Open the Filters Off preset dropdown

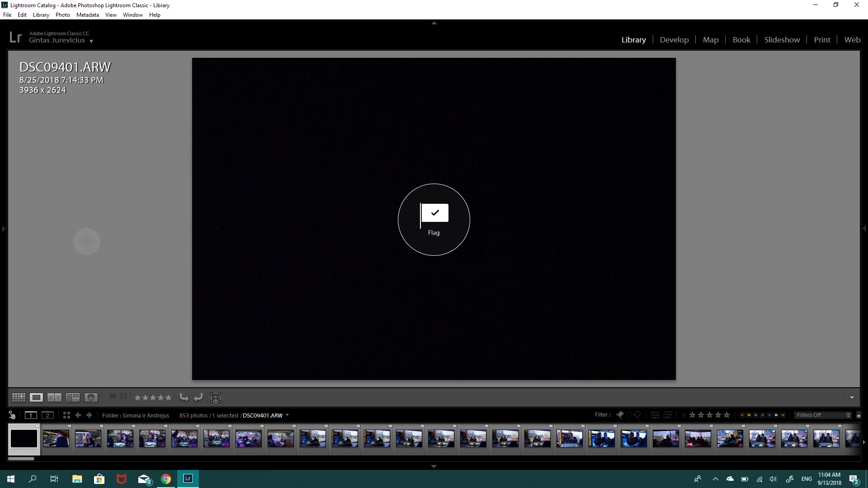click(823, 415)
